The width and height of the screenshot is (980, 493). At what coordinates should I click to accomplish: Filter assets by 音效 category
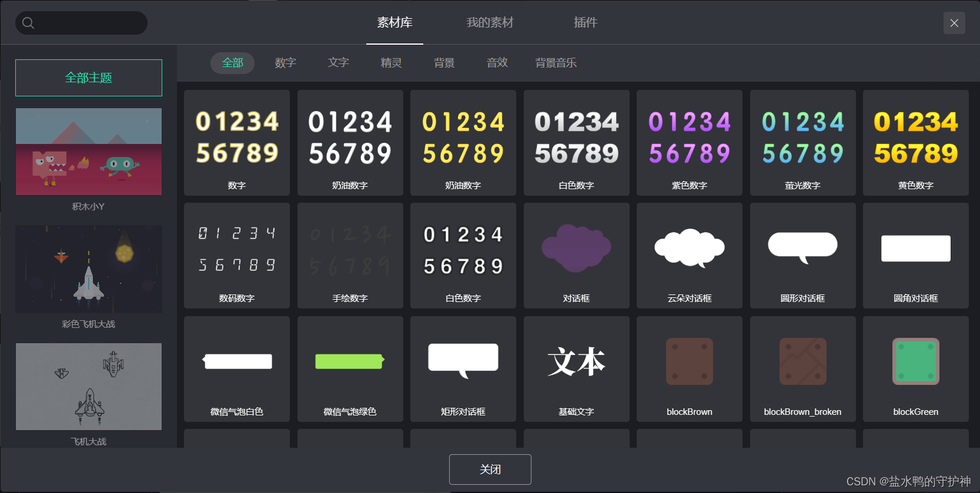(x=497, y=63)
